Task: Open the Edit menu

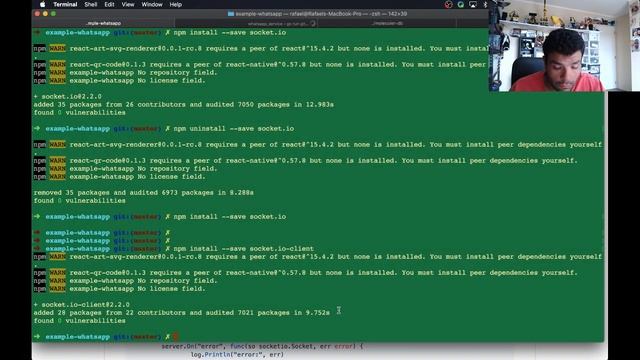Action: click(109, 4)
